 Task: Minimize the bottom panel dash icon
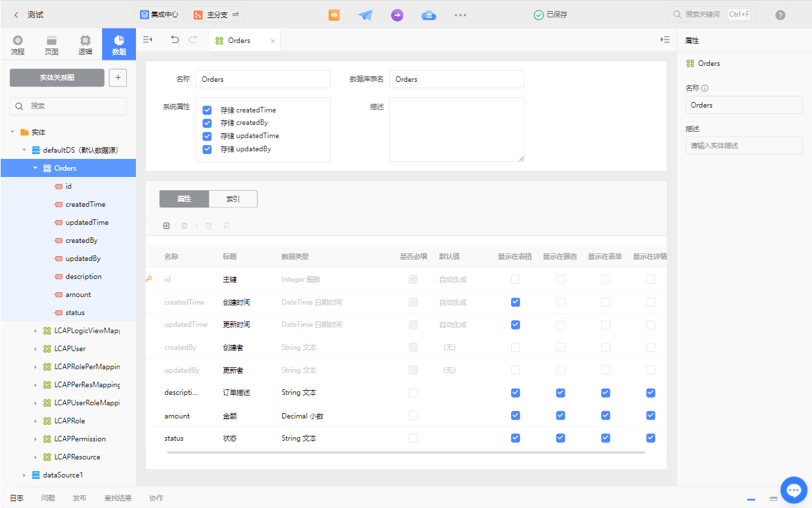pyautogui.click(x=751, y=499)
